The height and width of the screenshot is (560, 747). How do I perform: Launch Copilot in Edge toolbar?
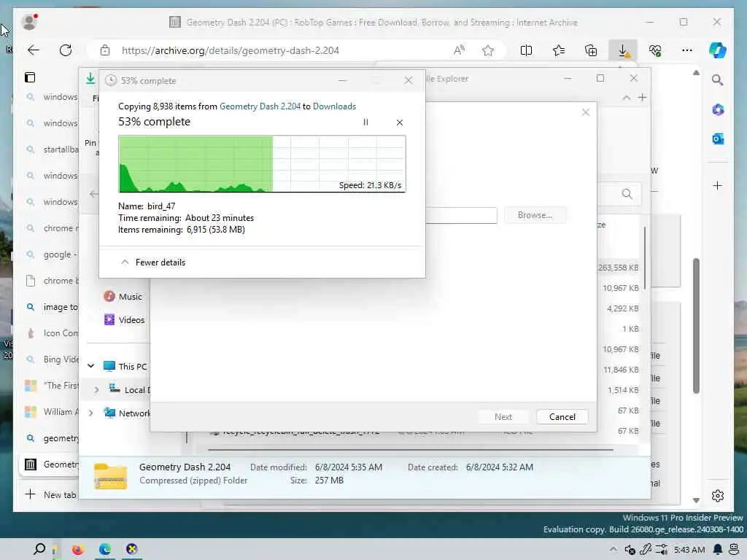(718, 50)
